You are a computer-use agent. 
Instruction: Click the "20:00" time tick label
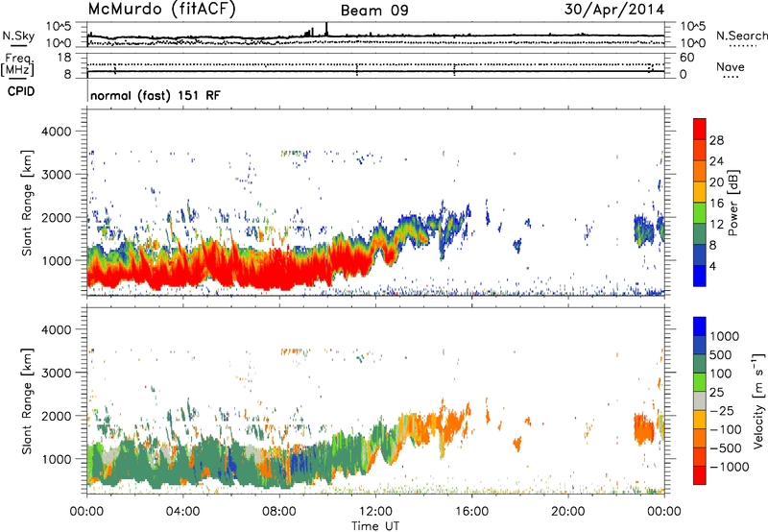tap(568, 512)
